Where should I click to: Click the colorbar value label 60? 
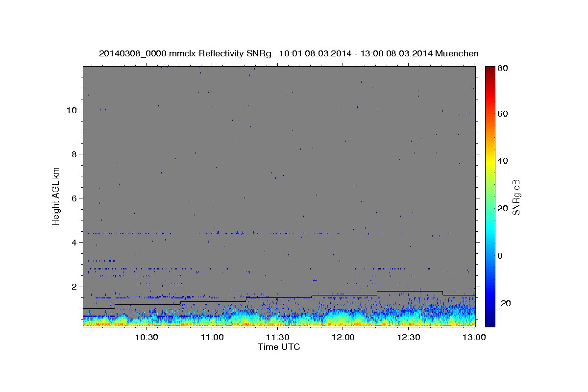pos(503,114)
